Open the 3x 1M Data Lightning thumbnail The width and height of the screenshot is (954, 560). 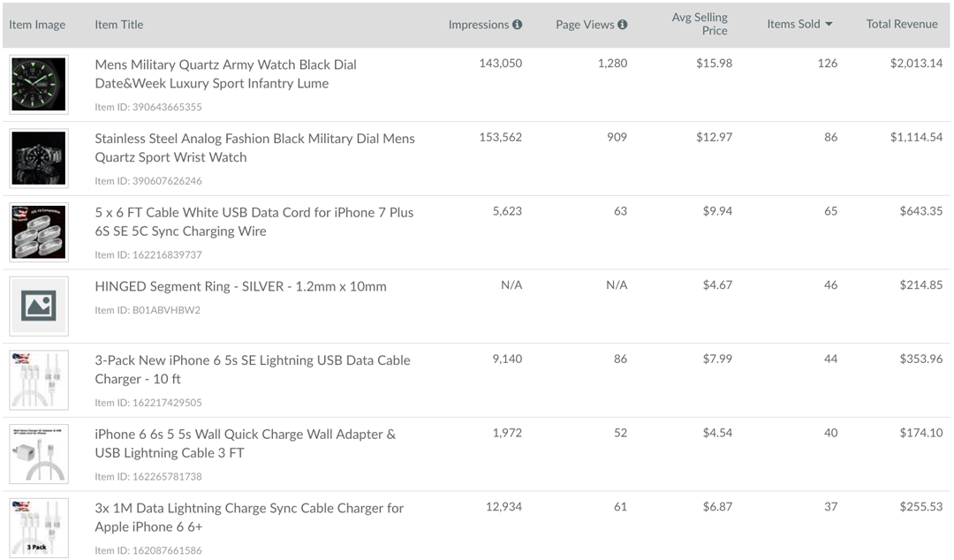[x=39, y=527]
